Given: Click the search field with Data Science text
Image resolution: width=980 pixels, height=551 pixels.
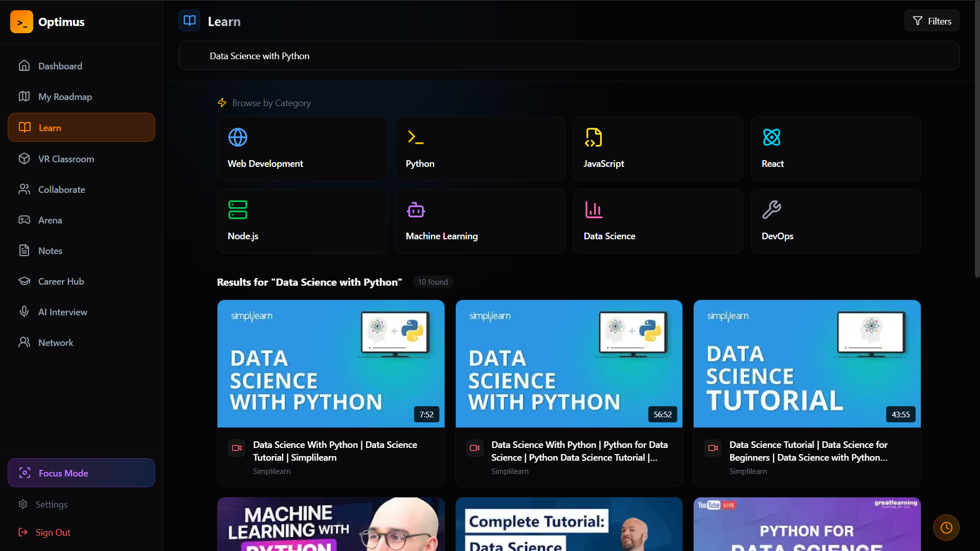Looking at the screenshot, I should [569, 56].
